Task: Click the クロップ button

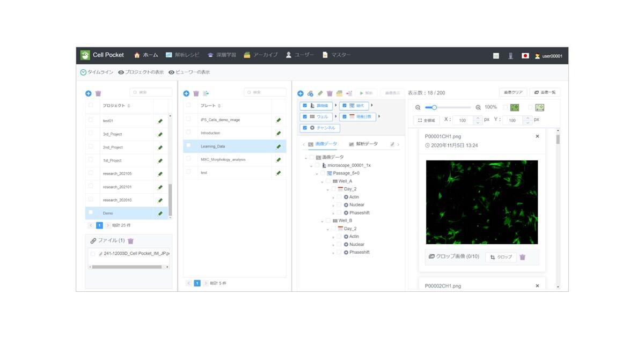Action: [x=501, y=257]
